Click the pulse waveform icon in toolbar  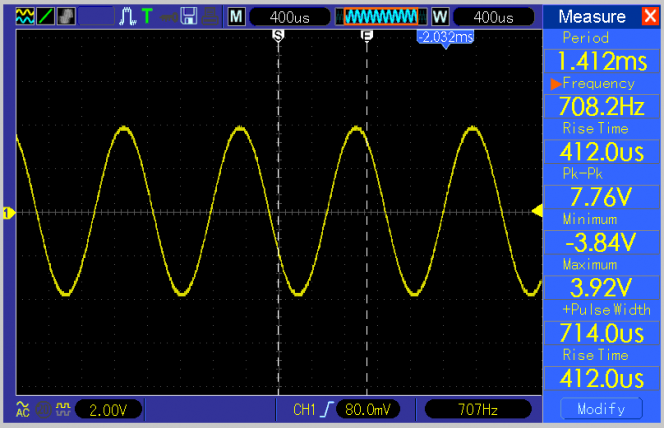[127, 17]
